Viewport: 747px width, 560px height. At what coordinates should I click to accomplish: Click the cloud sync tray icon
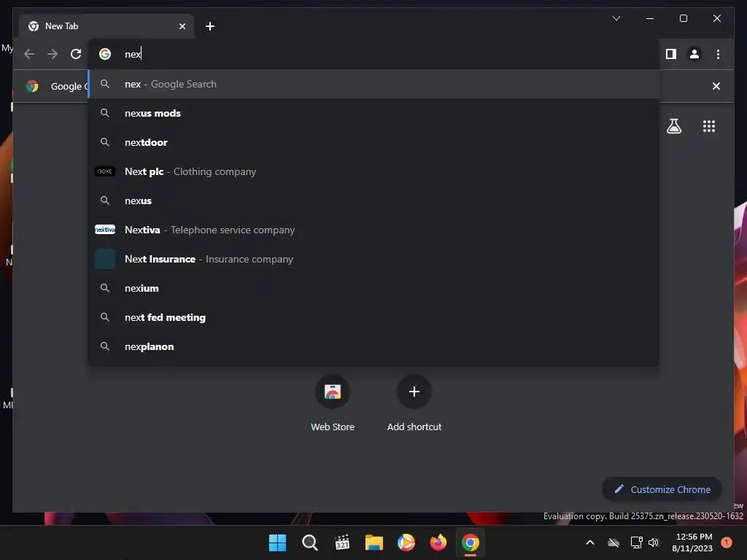click(x=614, y=542)
